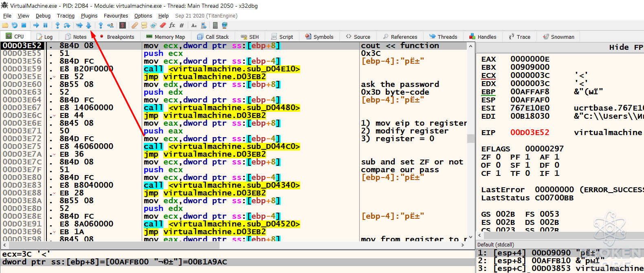This screenshot has width=644, height=273.
Task: Select the EIP register value 00D03E52
Action: 530,133
